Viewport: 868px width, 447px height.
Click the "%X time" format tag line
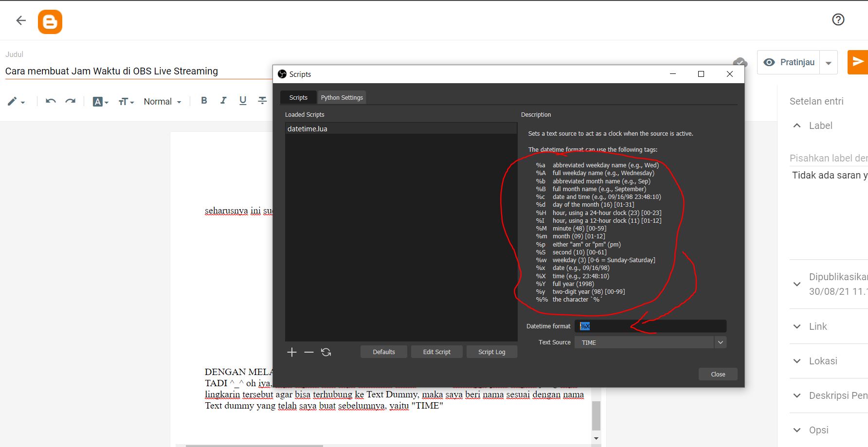click(x=573, y=276)
